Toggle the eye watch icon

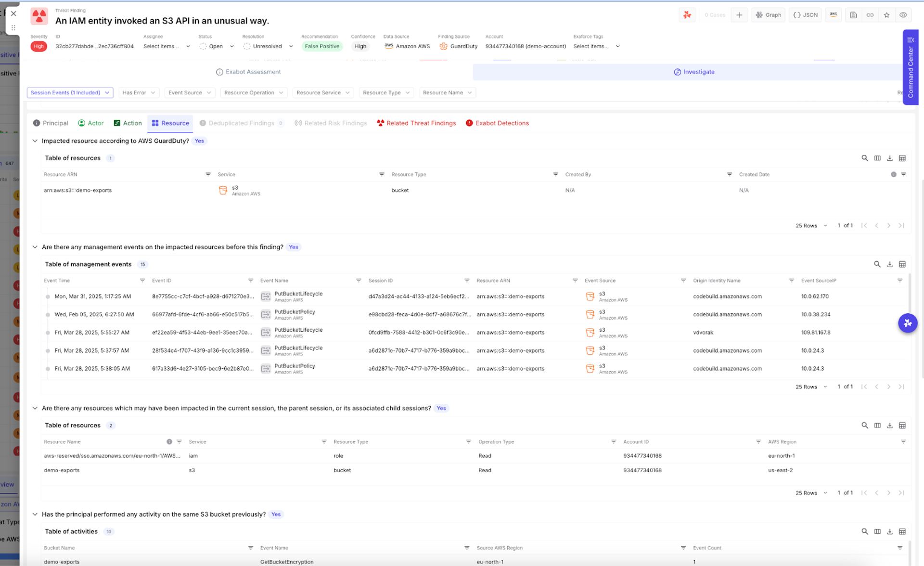[903, 15]
